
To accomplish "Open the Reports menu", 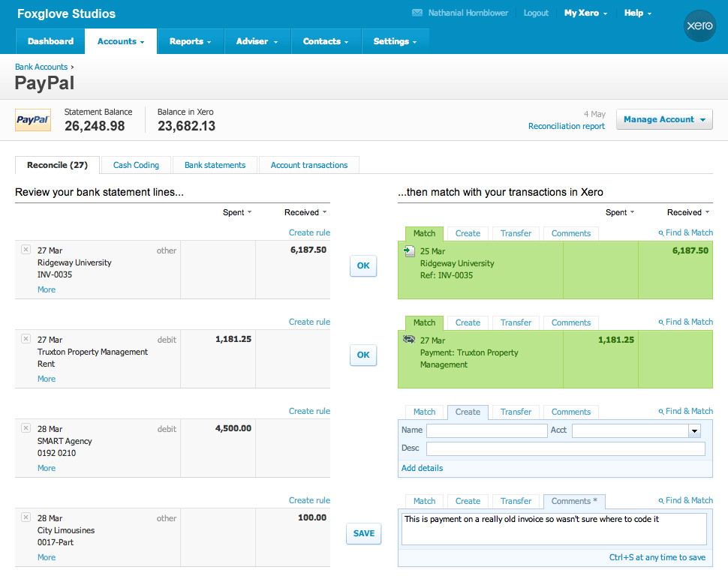I will pos(191,41).
